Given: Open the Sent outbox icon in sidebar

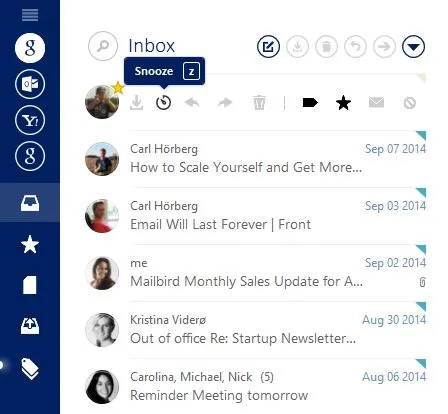Looking at the screenshot, I should pos(30,326).
